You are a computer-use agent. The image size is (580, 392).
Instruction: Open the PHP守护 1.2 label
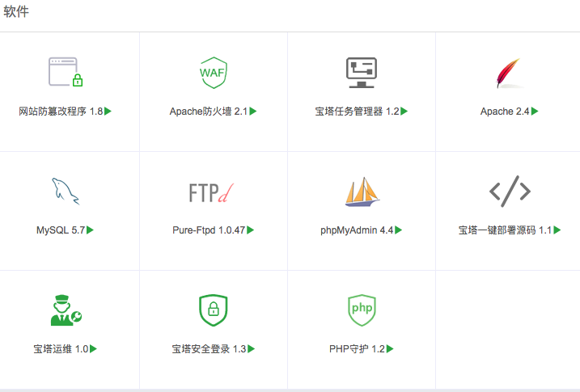tap(357, 349)
